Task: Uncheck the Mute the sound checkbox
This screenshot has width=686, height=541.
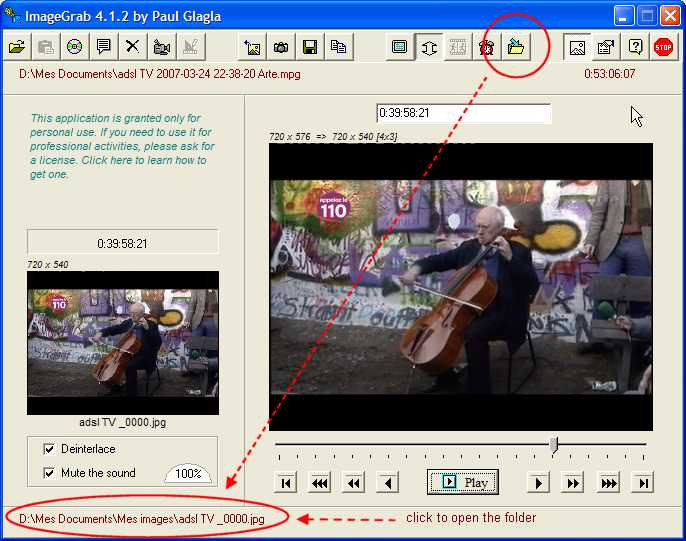Action: tap(49, 473)
